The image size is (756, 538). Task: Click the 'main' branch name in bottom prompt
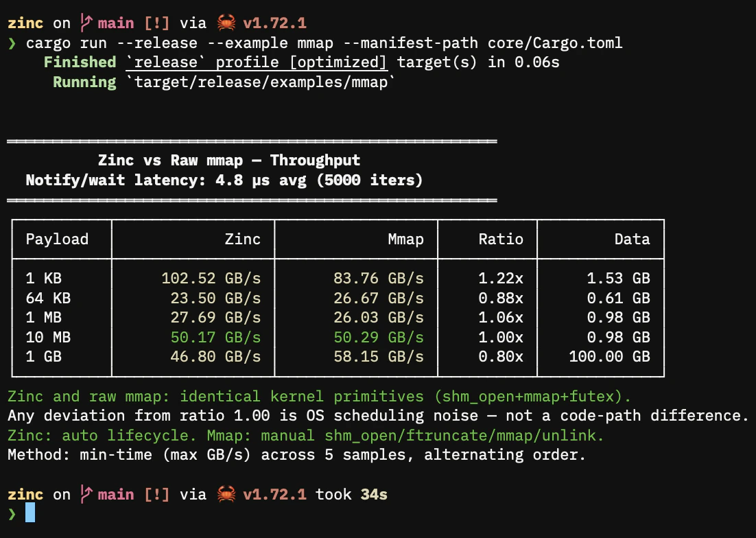tap(116, 494)
